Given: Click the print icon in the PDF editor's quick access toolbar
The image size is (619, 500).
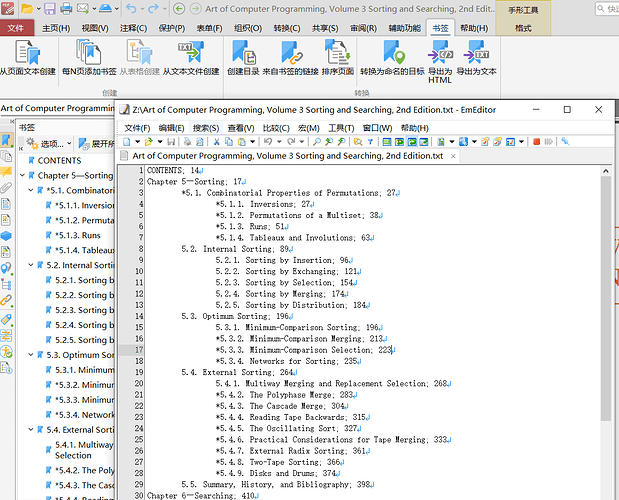Looking at the screenshot, I should pyautogui.click(x=66, y=8).
